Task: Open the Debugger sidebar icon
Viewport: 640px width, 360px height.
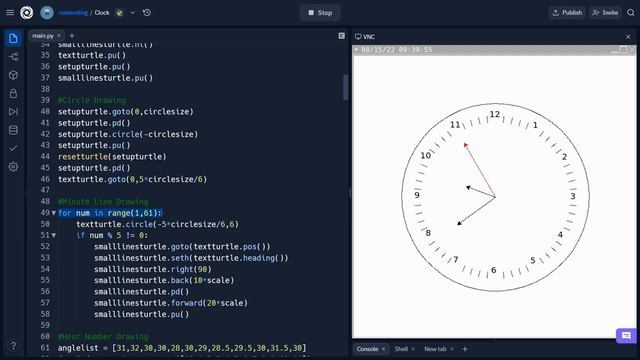Action: (13, 112)
